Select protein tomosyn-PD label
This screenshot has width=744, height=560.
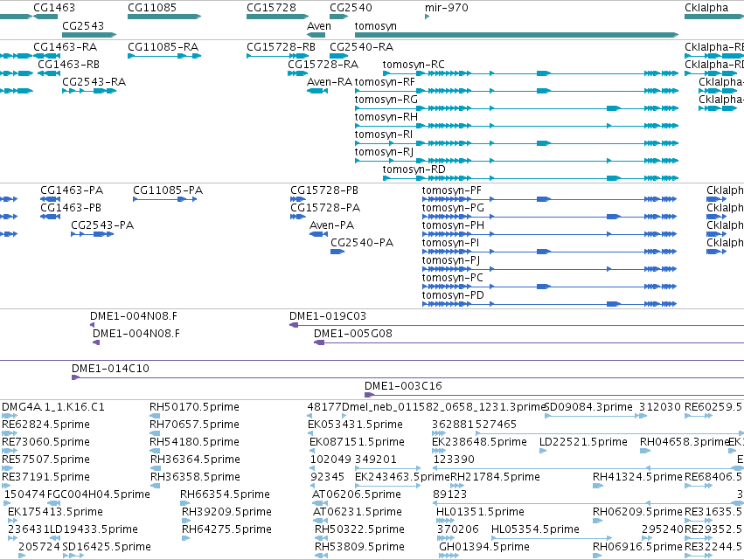tap(453, 295)
